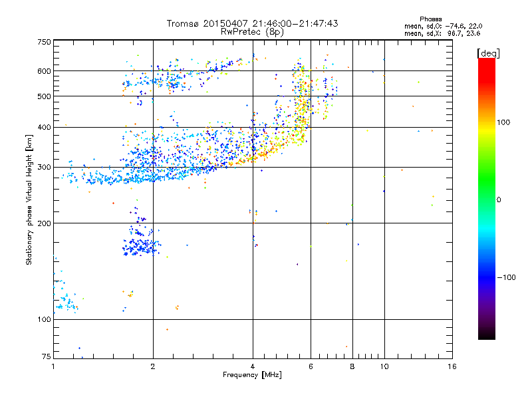Click the x-axis tick label '1'
This screenshot has width=532, height=399.
click(53, 366)
